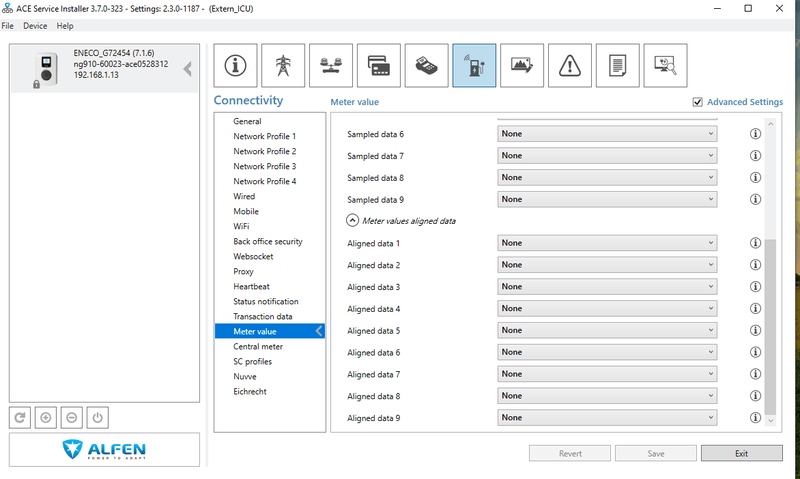Open the monitor diagnostics magnifier icon

(665, 65)
